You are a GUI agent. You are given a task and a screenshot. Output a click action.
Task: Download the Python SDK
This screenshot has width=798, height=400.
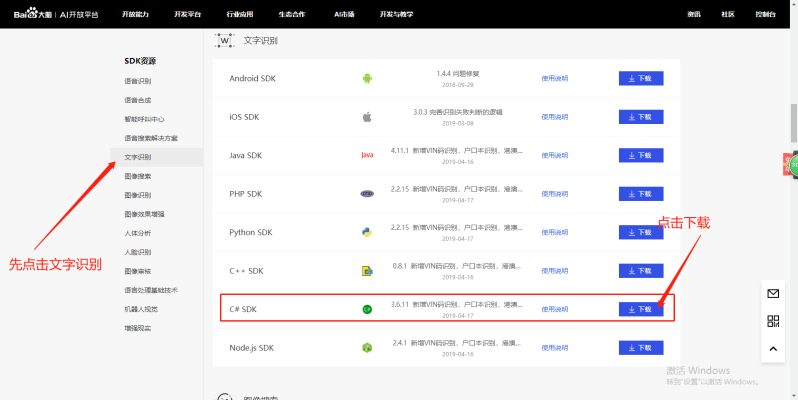[641, 232]
